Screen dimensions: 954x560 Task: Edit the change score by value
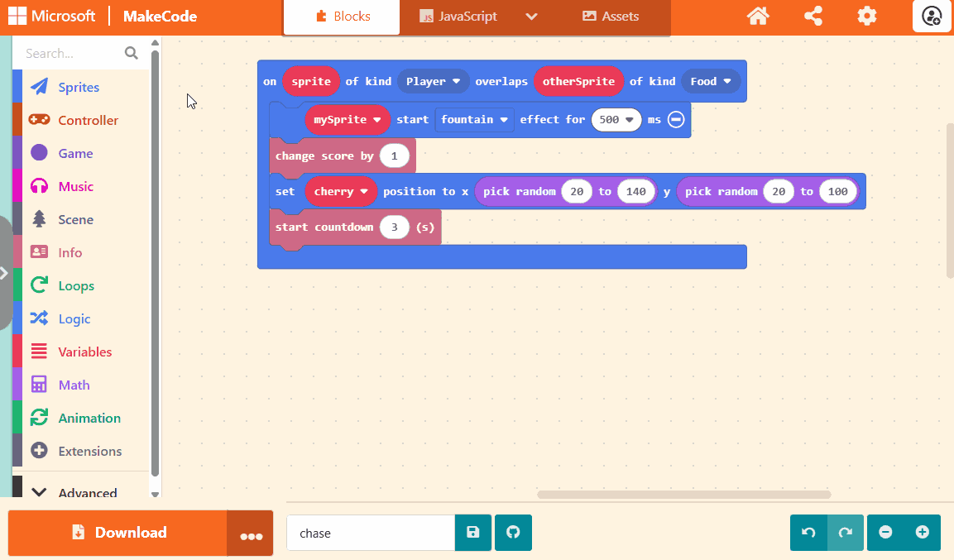point(394,156)
